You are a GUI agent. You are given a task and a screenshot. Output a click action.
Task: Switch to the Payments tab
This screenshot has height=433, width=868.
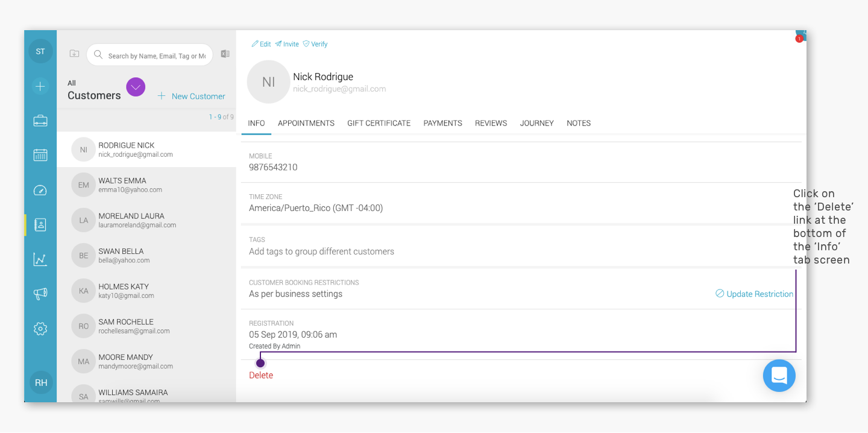(x=443, y=123)
